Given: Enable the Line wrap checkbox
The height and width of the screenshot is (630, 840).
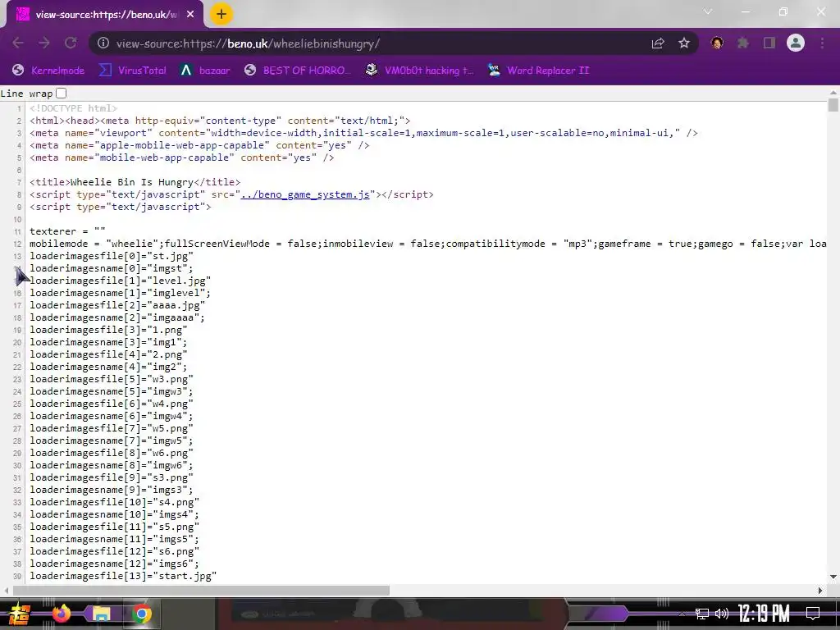Looking at the screenshot, I should (61, 94).
